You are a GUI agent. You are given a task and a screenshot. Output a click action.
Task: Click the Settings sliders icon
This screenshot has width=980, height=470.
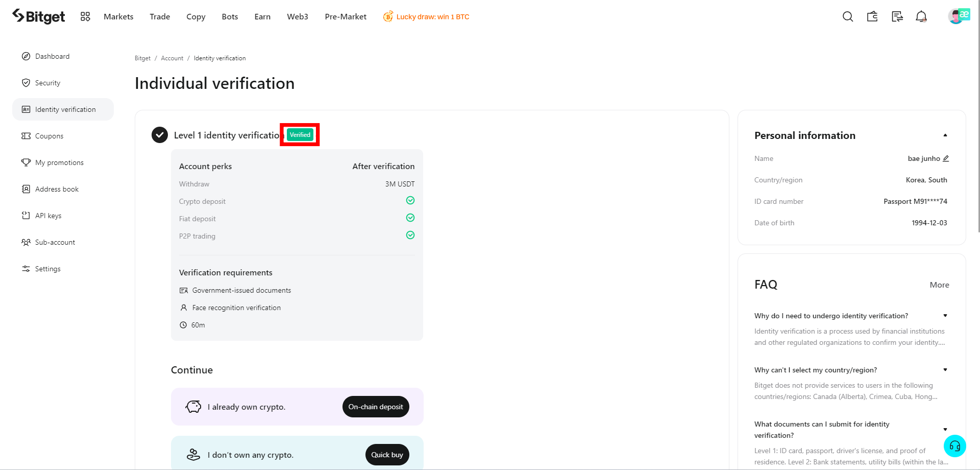26,269
